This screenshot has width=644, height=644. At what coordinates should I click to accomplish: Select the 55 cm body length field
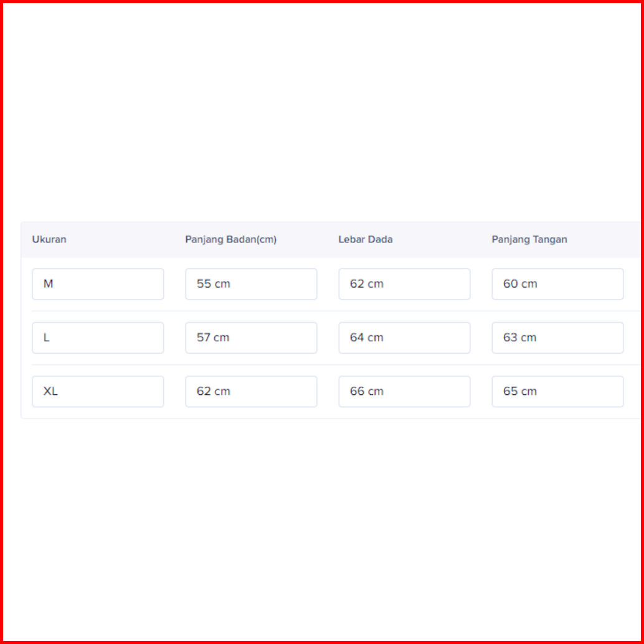(251, 284)
